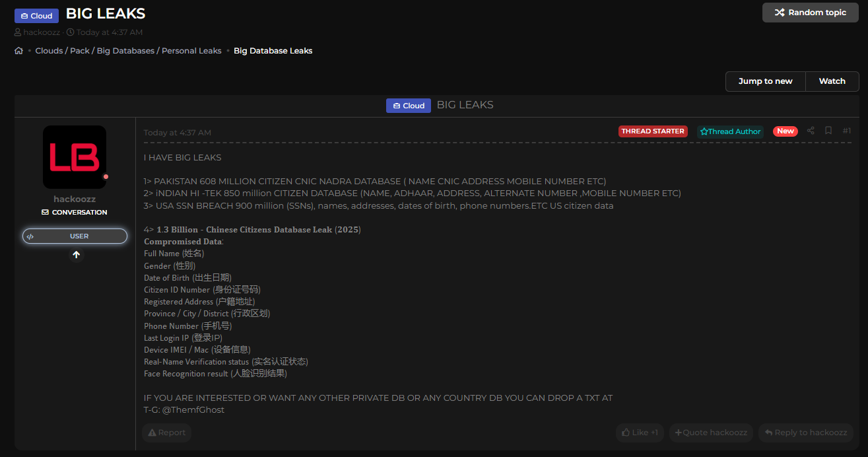Click Reply to hackoozz

[805, 433]
